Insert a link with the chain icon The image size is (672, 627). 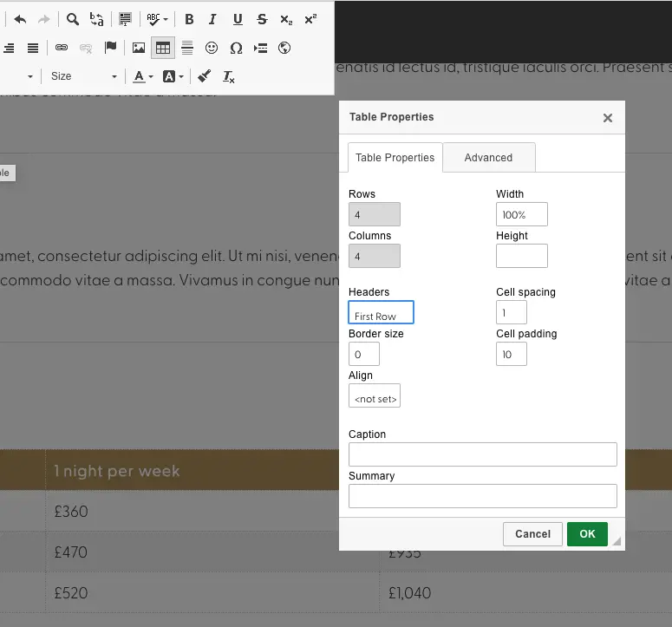62,48
